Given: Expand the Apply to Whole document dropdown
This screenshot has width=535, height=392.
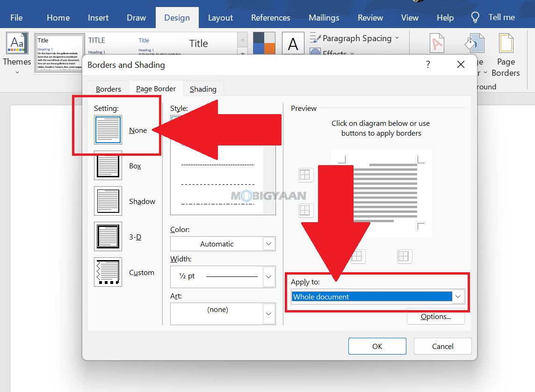Looking at the screenshot, I should pyautogui.click(x=377, y=297).
